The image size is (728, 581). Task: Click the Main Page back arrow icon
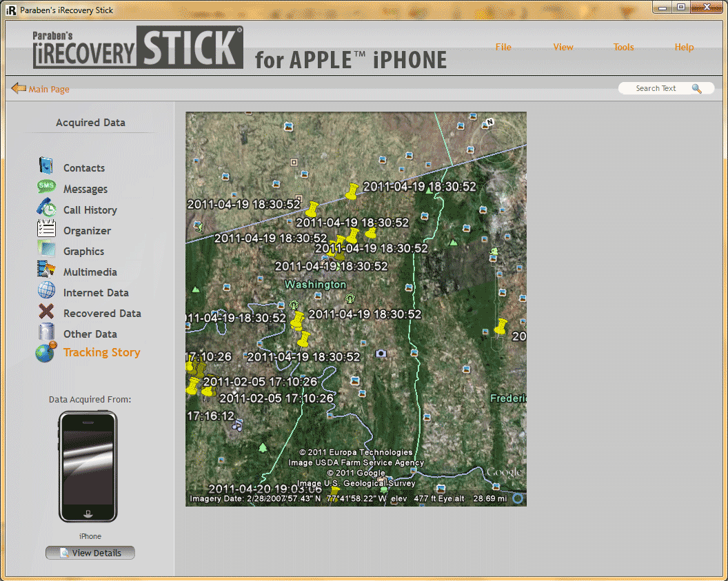(x=19, y=88)
